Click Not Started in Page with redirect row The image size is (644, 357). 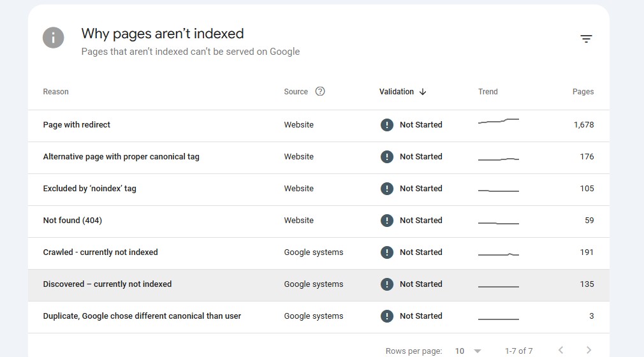click(x=421, y=124)
